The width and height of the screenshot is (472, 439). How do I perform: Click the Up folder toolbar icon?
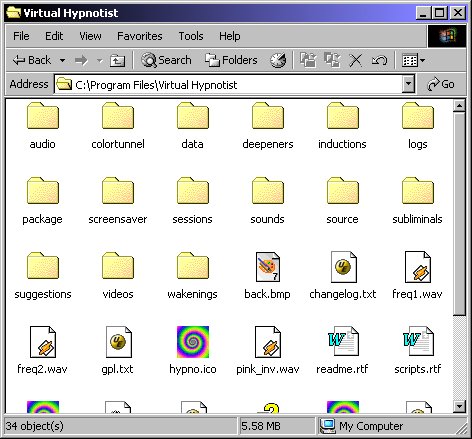click(117, 61)
